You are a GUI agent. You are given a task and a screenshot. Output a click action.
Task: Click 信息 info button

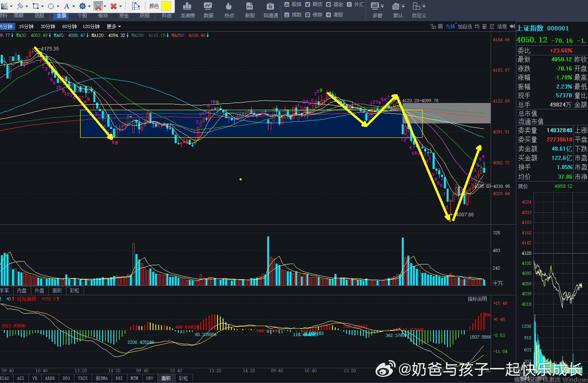(502, 26)
